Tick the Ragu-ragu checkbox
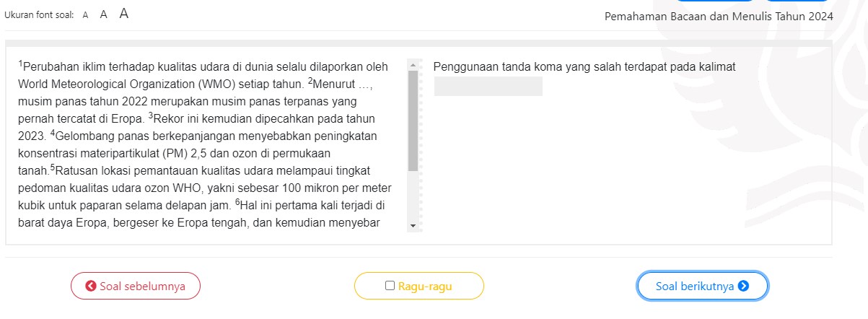Screen dimensions: 868x319 [390, 286]
